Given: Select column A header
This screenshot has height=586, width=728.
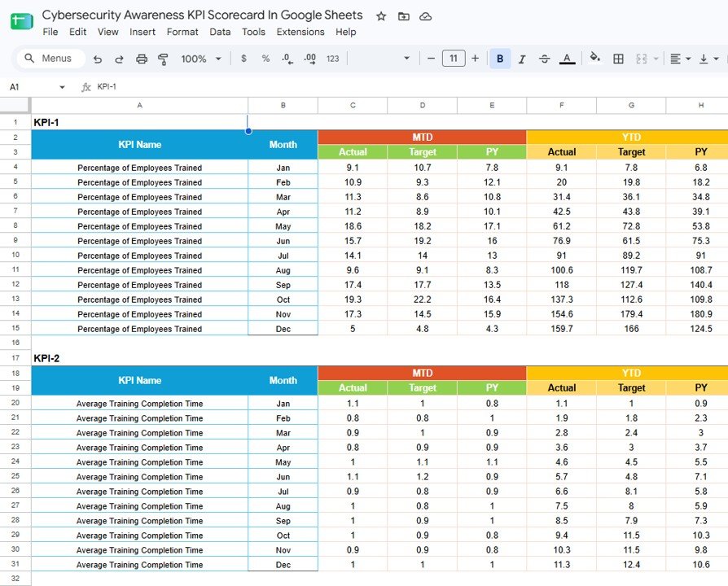Looking at the screenshot, I should click(x=139, y=105).
